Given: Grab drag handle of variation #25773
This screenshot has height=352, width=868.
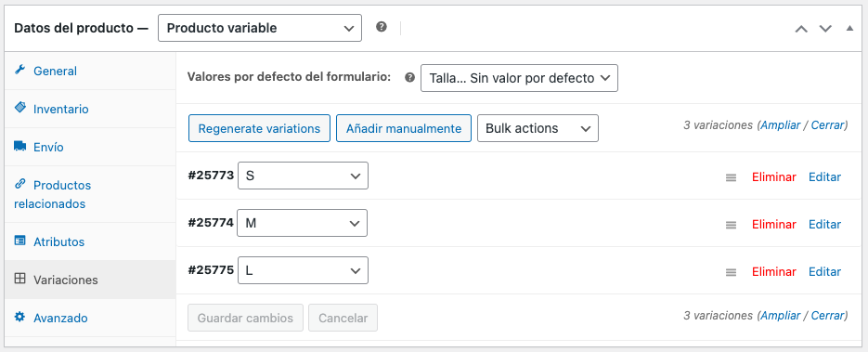Looking at the screenshot, I should click(x=731, y=177).
